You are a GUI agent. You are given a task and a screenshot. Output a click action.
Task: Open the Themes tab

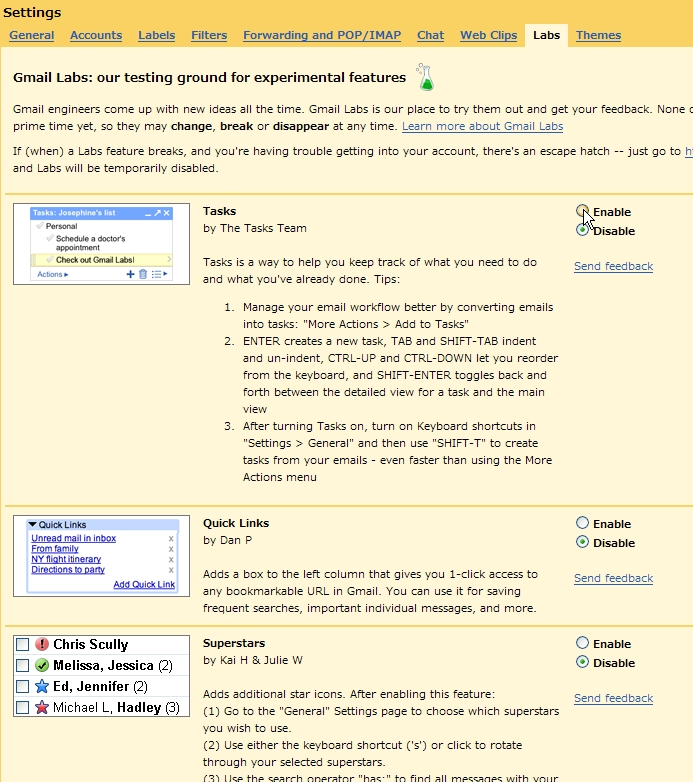(x=598, y=35)
